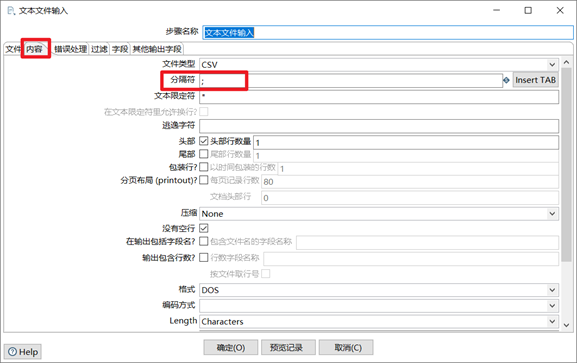The height and width of the screenshot is (363, 577).
Task: Toggle the 头部 header checkbox
Action: [x=204, y=141]
